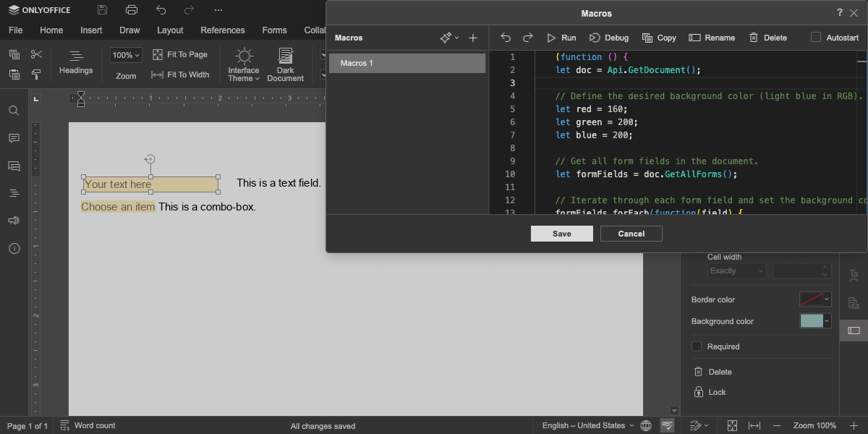Click the Fit To Page button
Image resolution: width=868 pixels, height=434 pixels.
click(180, 54)
